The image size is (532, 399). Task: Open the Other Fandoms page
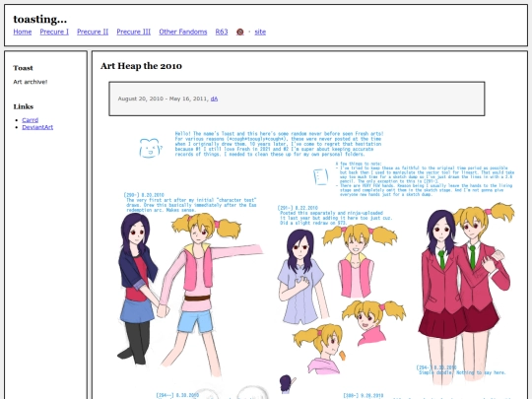183,32
